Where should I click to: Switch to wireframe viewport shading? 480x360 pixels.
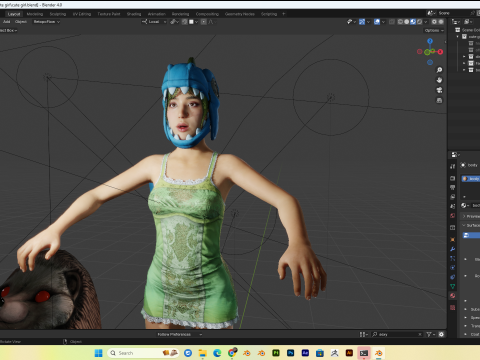(400, 22)
